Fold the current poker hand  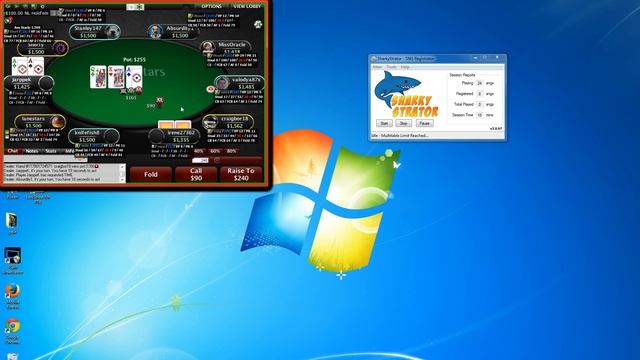point(151,174)
